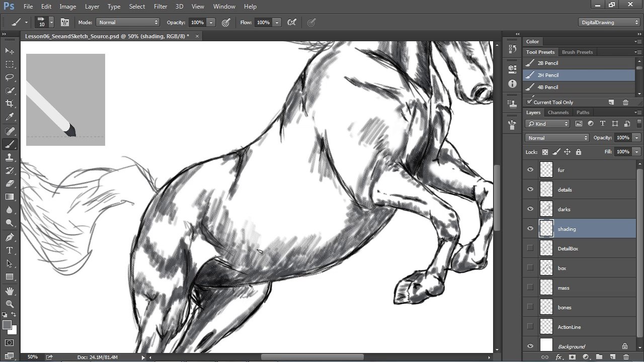Show the DetailBox layer
Viewport: 644px width, 362px height.
point(530,248)
